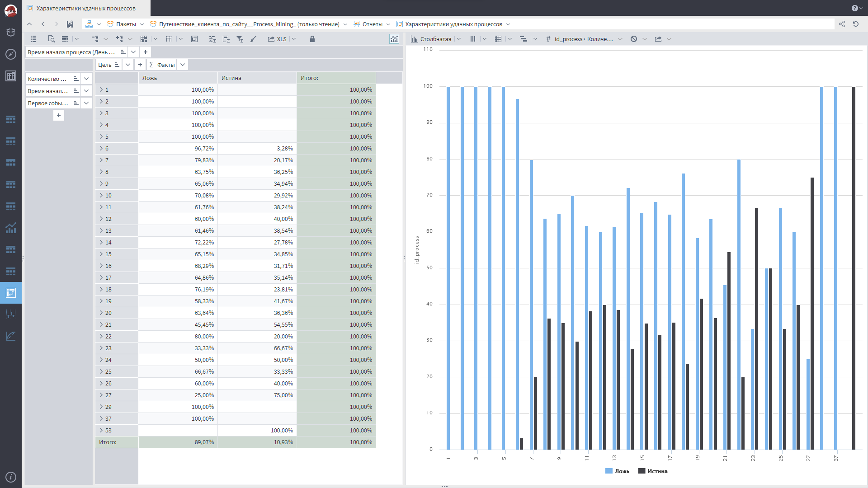Open the XLS export options dropdown arrow

(294, 39)
